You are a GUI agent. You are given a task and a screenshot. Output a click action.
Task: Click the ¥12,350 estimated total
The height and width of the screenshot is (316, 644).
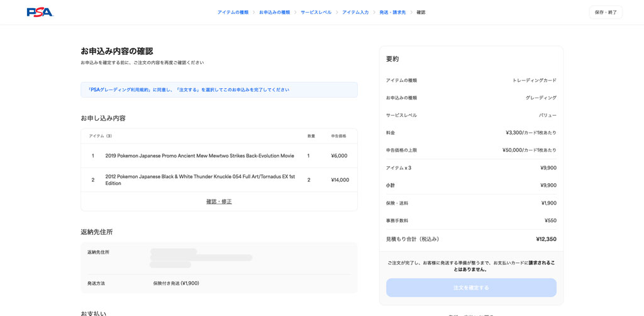[547, 239]
